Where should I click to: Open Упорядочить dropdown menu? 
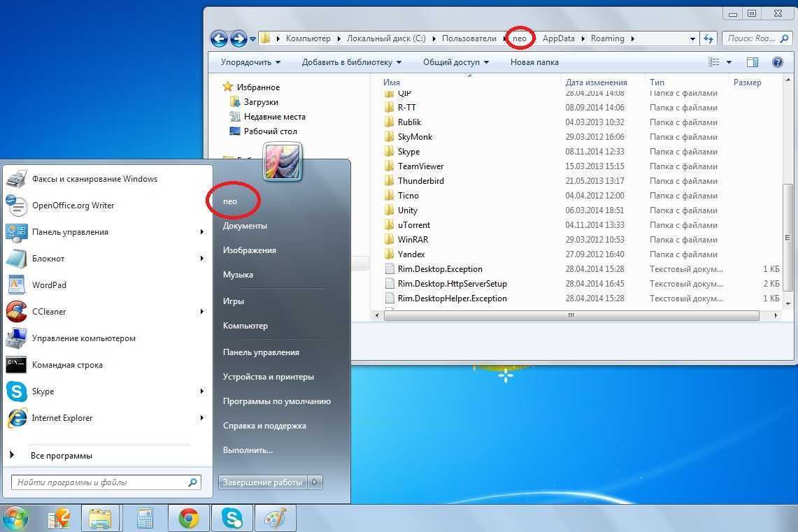[x=250, y=62]
